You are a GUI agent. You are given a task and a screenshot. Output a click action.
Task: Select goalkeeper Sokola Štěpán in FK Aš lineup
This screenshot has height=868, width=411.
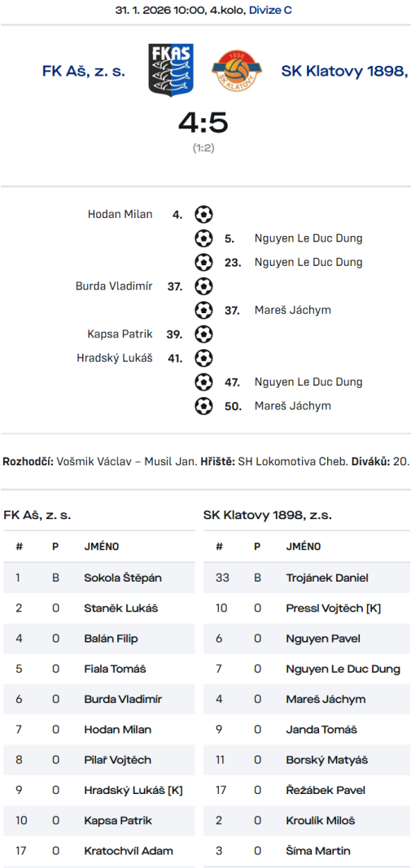click(99, 578)
